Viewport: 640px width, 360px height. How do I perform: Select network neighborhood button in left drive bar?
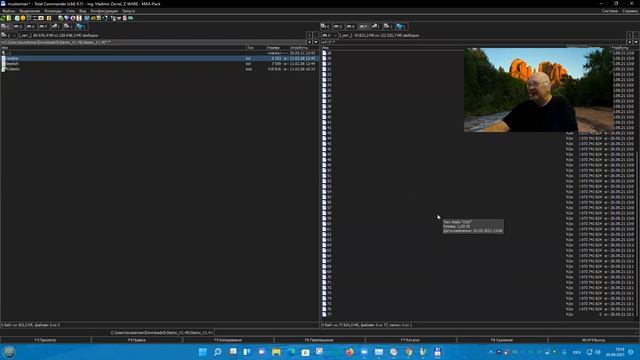click(x=81, y=27)
